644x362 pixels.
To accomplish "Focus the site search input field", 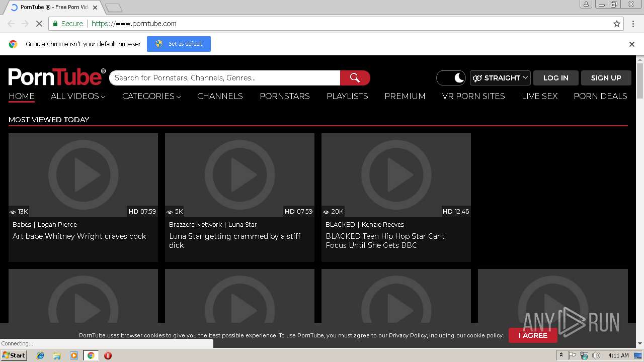I will click(x=224, y=78).
